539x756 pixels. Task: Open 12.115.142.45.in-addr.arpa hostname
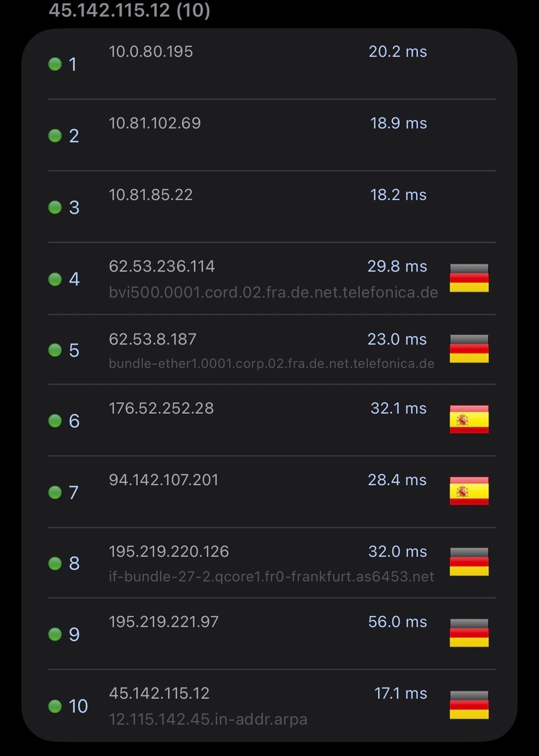tap(208, 719)
